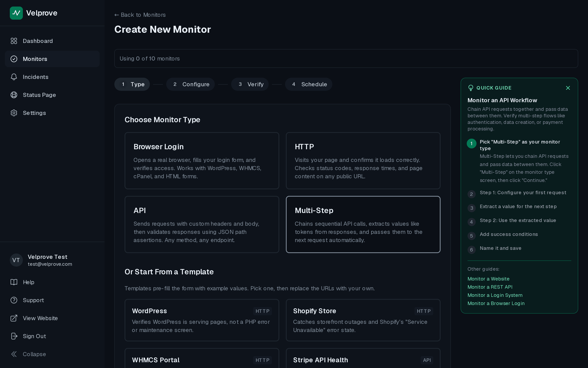Click the test@velprove.com email text
Screen dimensions: 588x368
tap(50, 264)
